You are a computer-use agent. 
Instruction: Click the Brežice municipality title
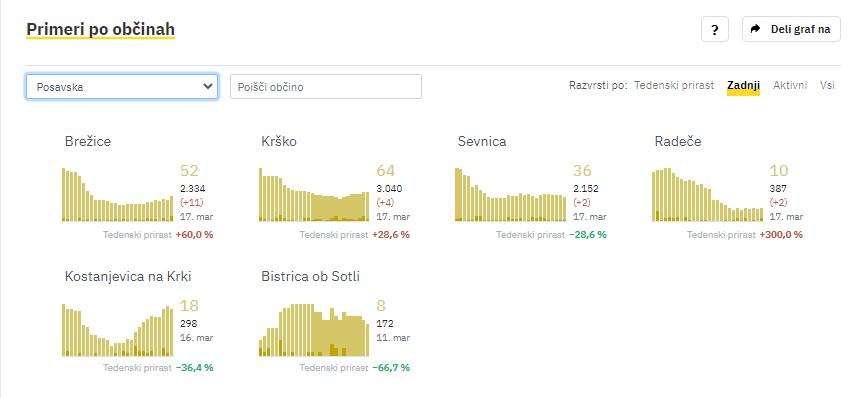click(x=88, y=142)
